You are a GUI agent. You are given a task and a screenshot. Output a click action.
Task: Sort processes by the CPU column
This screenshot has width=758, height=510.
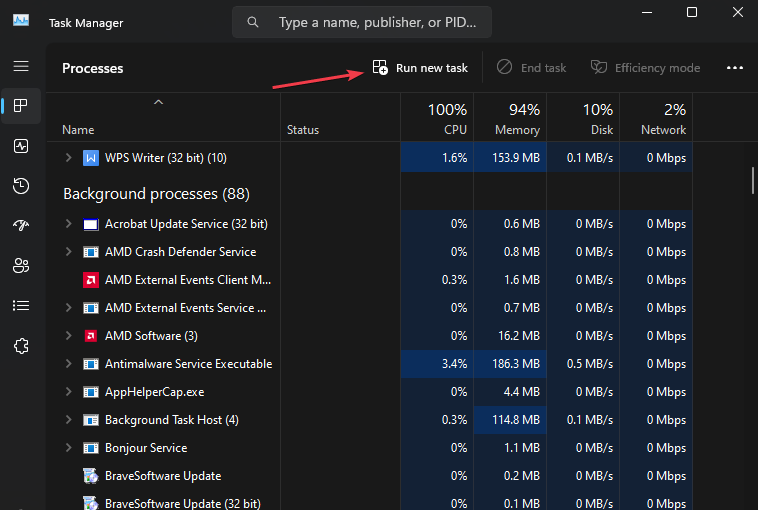tap(446, 118)
